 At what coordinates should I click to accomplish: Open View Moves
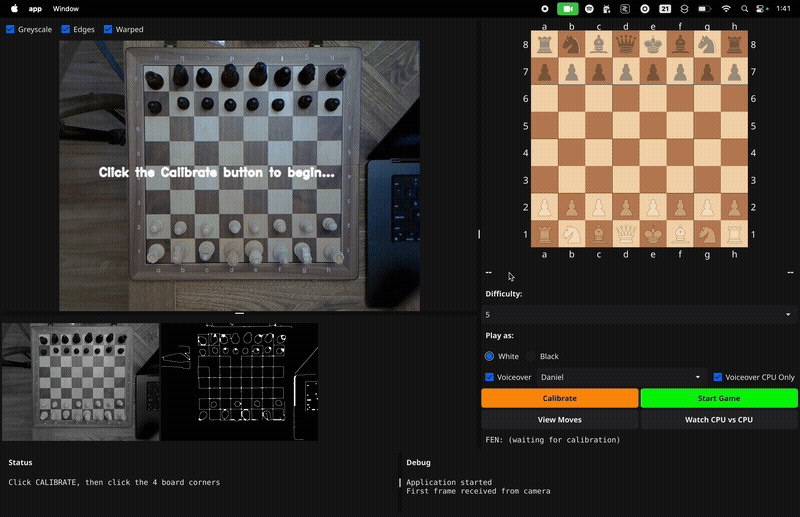click(560, 420)
